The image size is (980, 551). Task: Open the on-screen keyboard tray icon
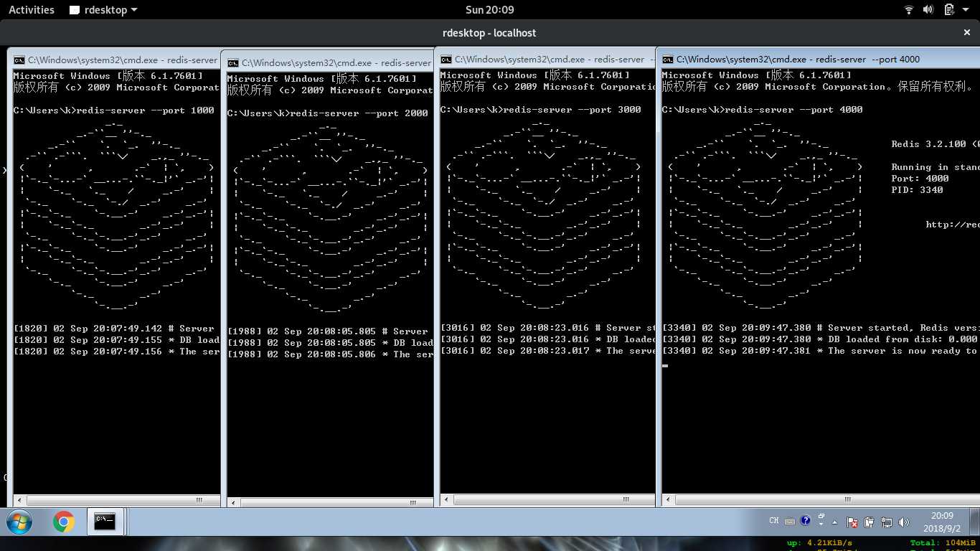tap(790, 522)
